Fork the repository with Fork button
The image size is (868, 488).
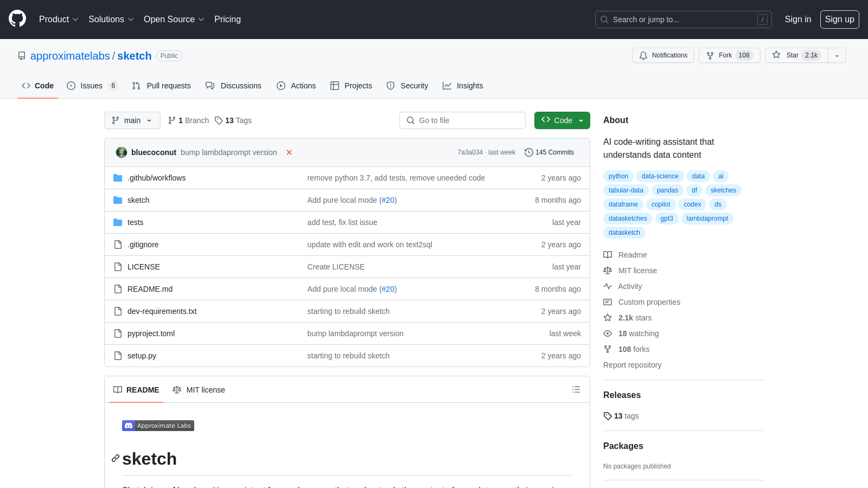(x=730, y=55)
